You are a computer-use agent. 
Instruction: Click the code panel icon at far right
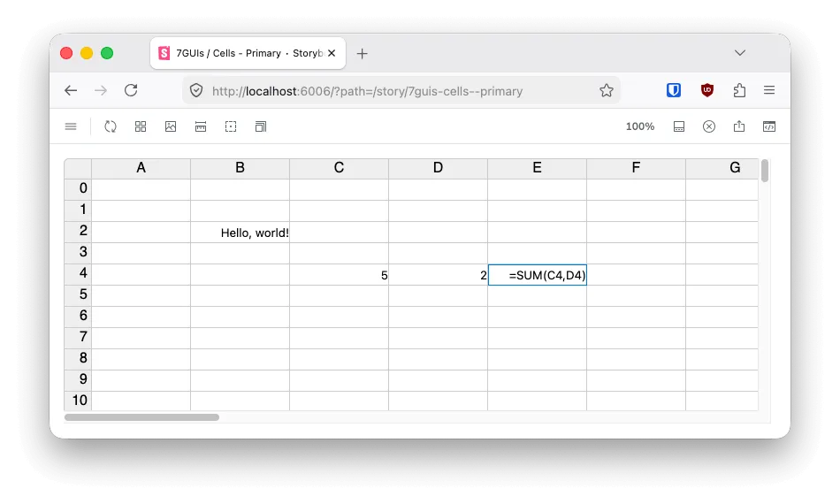769,126
